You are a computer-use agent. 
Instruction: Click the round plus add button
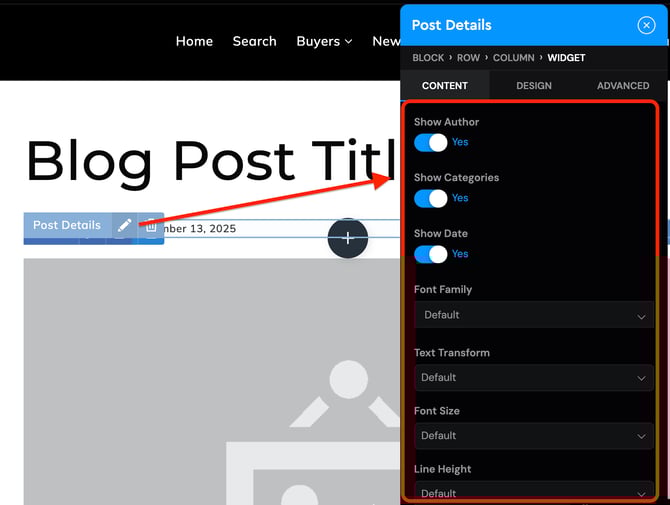click(x=348, y=238)
